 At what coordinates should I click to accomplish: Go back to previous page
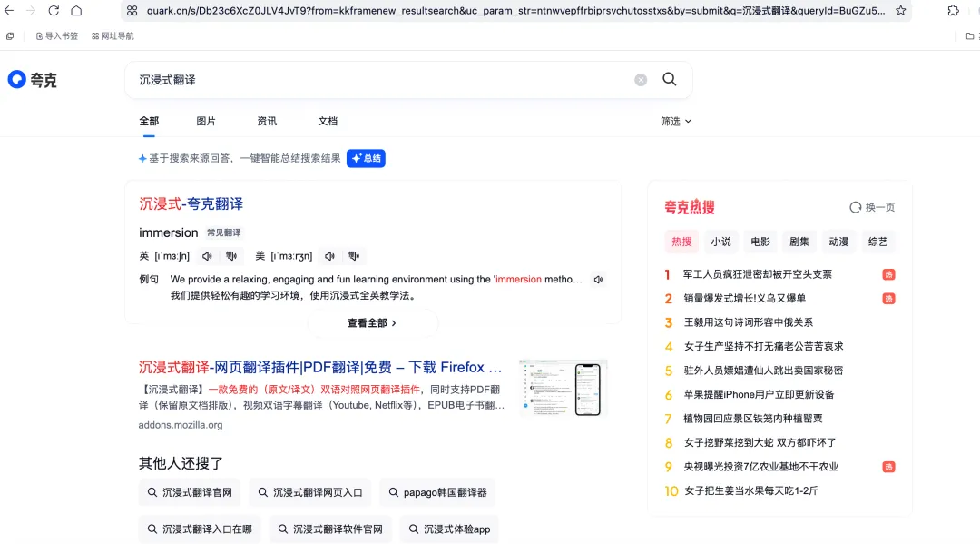9,11
